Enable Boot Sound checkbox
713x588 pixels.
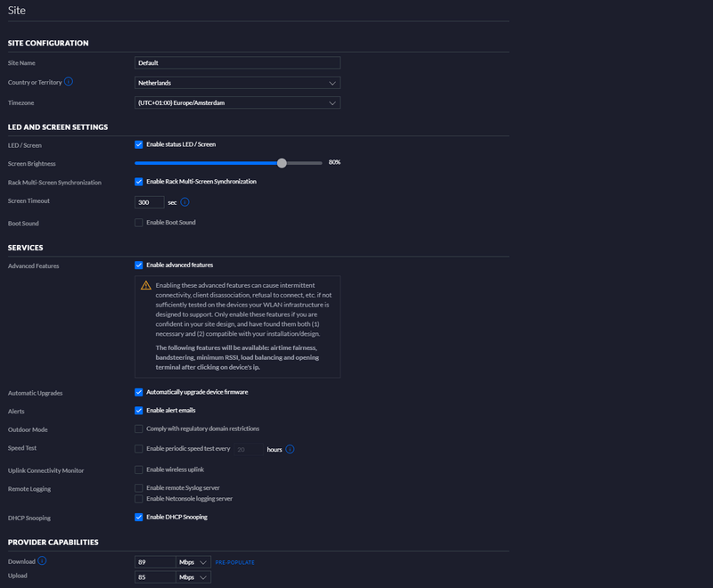click(x=139, y=223)
